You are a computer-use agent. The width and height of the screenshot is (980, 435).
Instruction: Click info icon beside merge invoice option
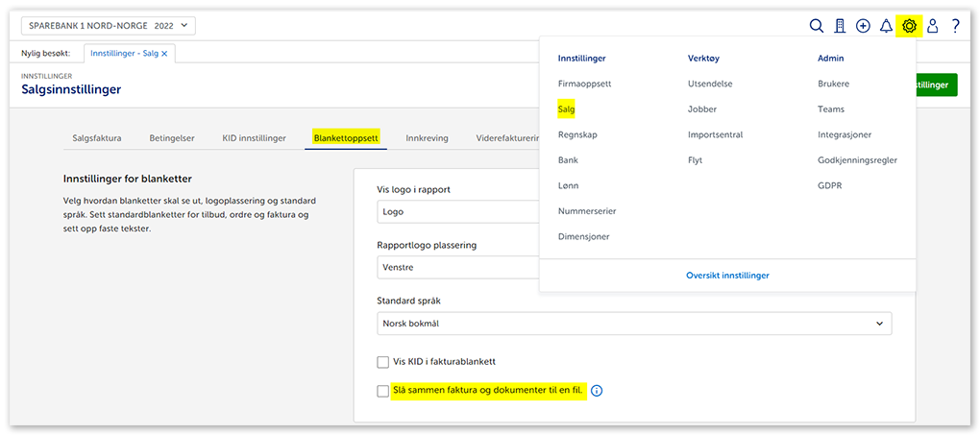tap(597, 391)
